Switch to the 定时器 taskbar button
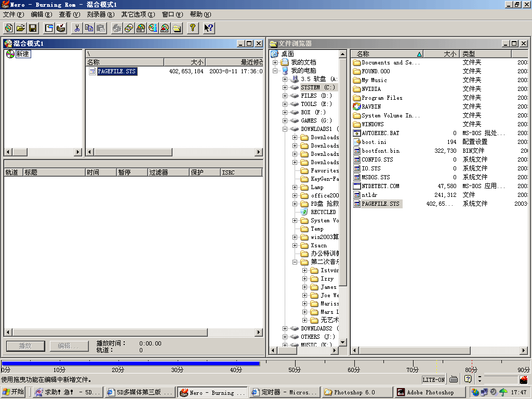 coord(285,392)
